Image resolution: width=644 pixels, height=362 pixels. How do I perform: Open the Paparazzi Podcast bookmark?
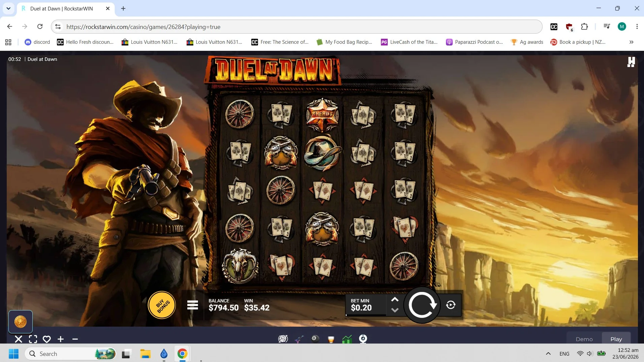tap(474, 42)
